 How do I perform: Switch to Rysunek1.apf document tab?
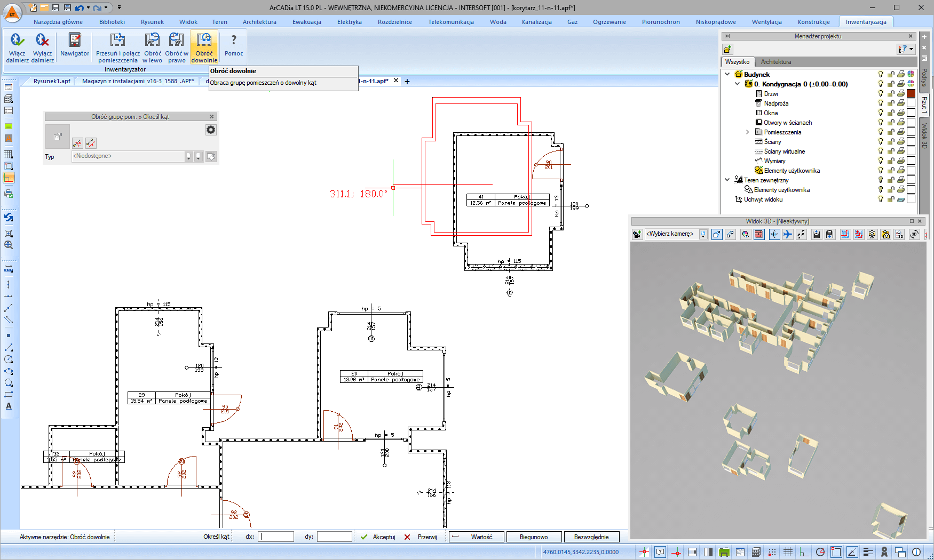(52, 81)
